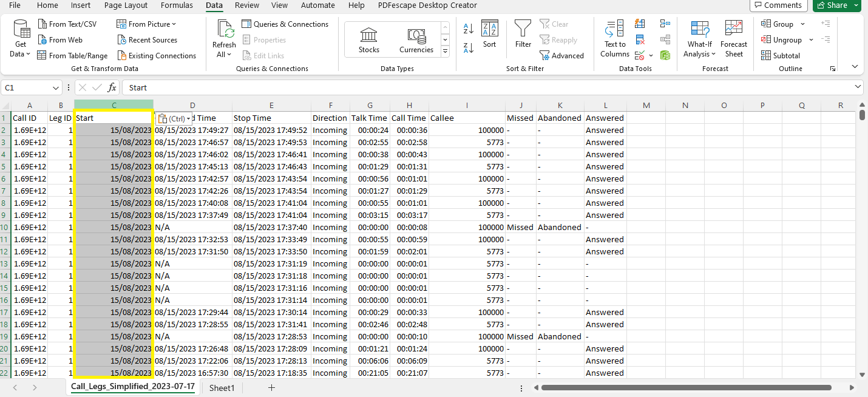Import data From Web

[60, 40]
